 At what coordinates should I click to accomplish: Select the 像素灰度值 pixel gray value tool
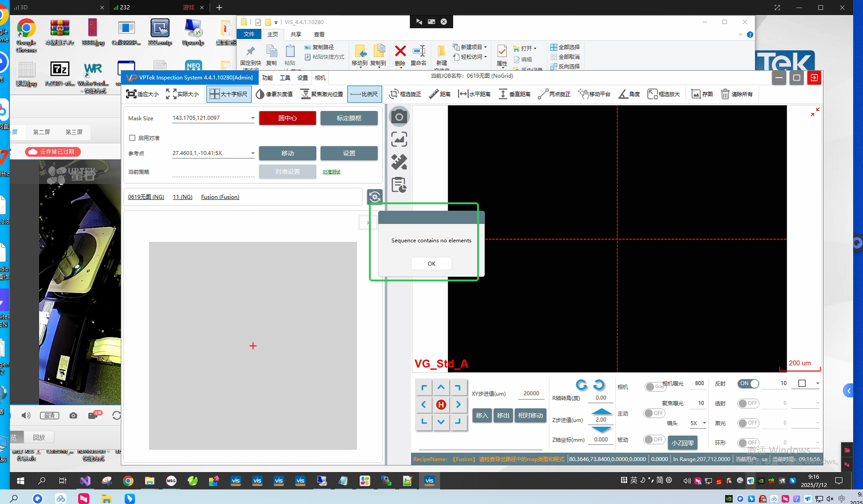point(274,94)
